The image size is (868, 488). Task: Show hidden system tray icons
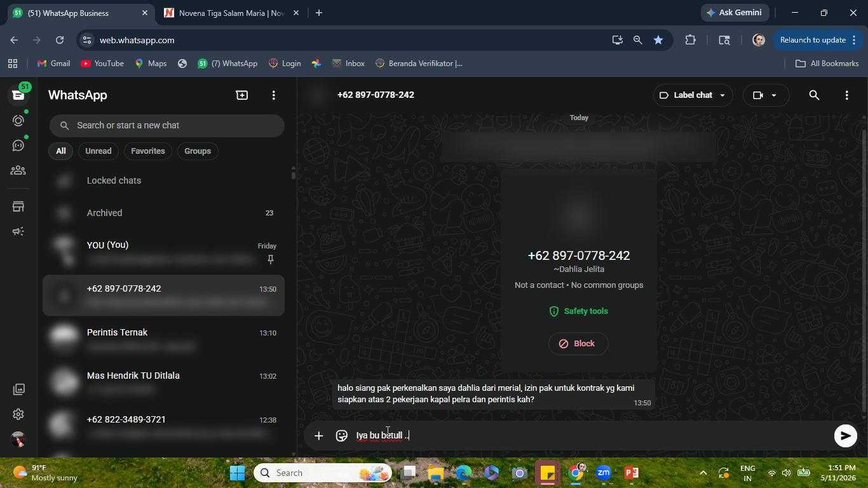click(703, 473)
